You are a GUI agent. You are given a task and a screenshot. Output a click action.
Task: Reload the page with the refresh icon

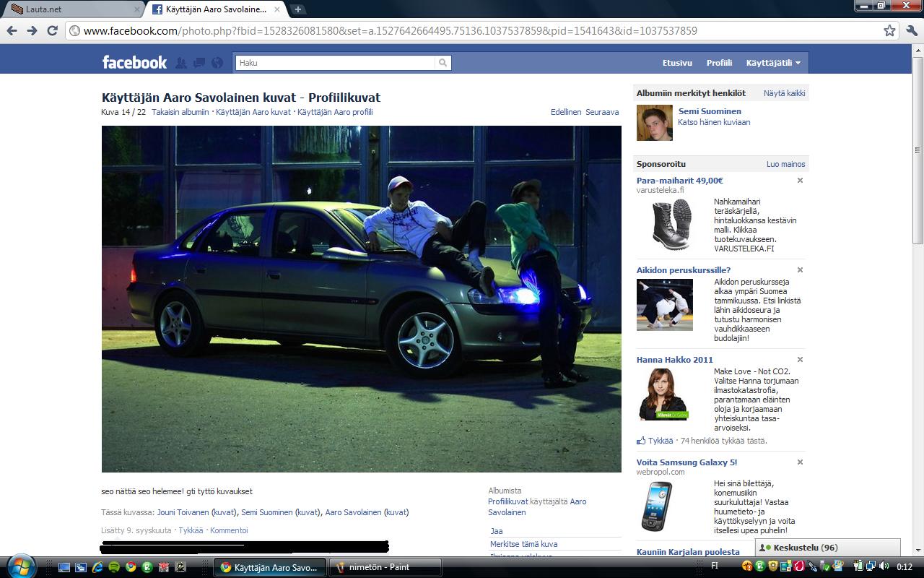[52, 30]
